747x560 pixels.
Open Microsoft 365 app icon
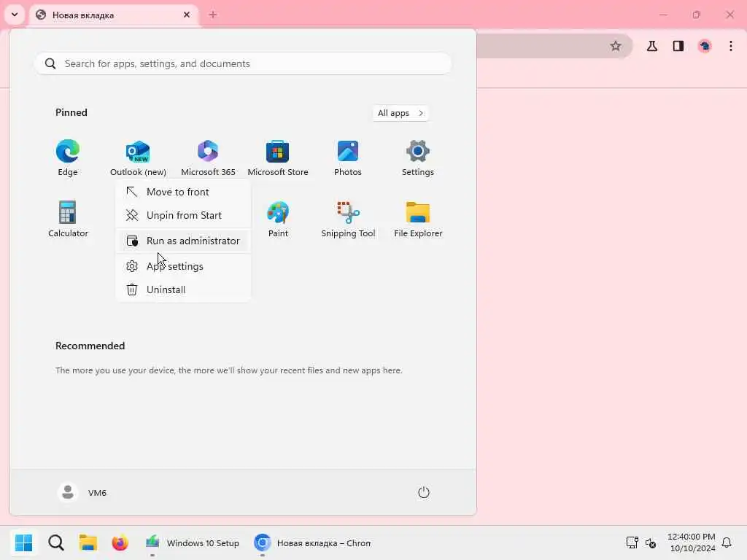tap(208, 158)
